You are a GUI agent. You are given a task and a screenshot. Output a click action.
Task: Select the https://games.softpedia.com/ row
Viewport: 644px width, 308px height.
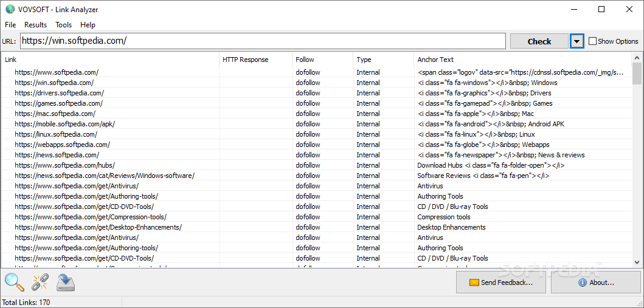click(316, 103)
